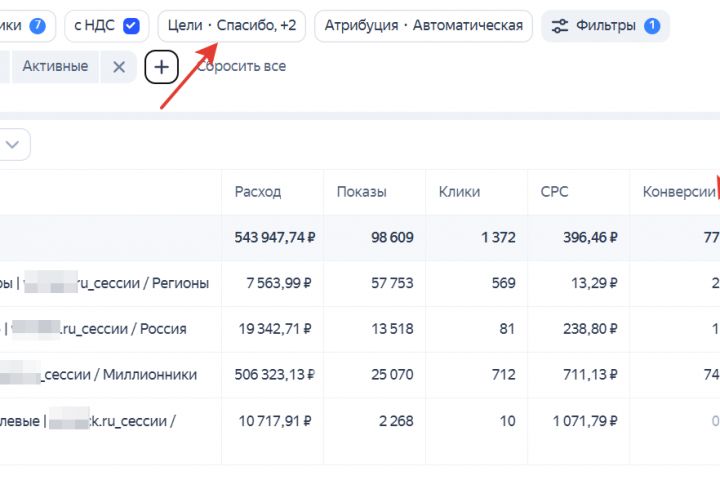Viewport: 720px width, 480px height.
Task: Open the Цели · Спасибо, +2 selector
Action: tap(231, 25)
